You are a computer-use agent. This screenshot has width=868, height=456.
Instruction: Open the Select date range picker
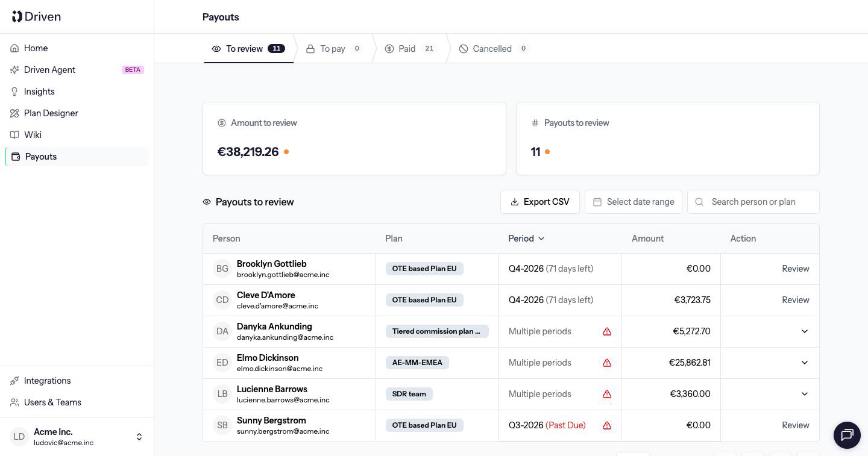click(x=633, y=202)
